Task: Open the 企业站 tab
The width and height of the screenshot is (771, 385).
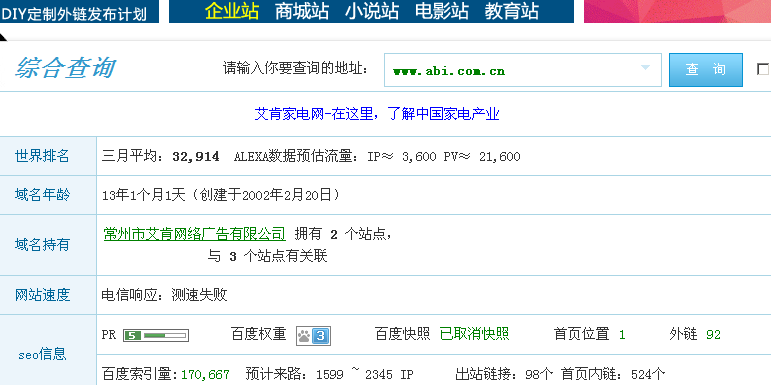Action: pos(232,11)
